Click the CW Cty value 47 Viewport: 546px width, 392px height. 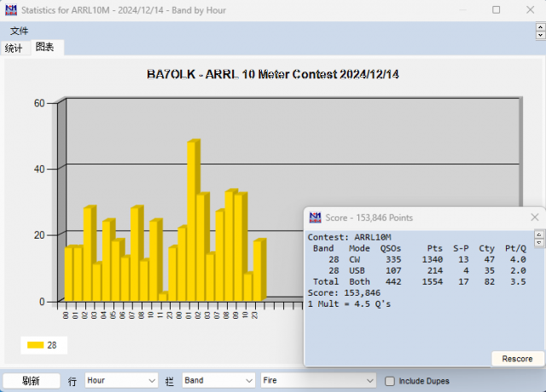(489, 259)
